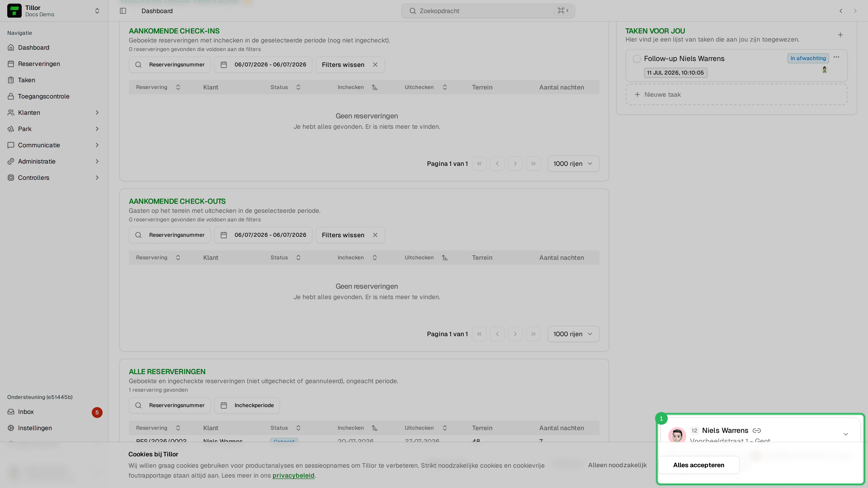This screenshot has width=868, height=488.
Task: Toggle the sidebar panel icon
Action: (123, 11)
